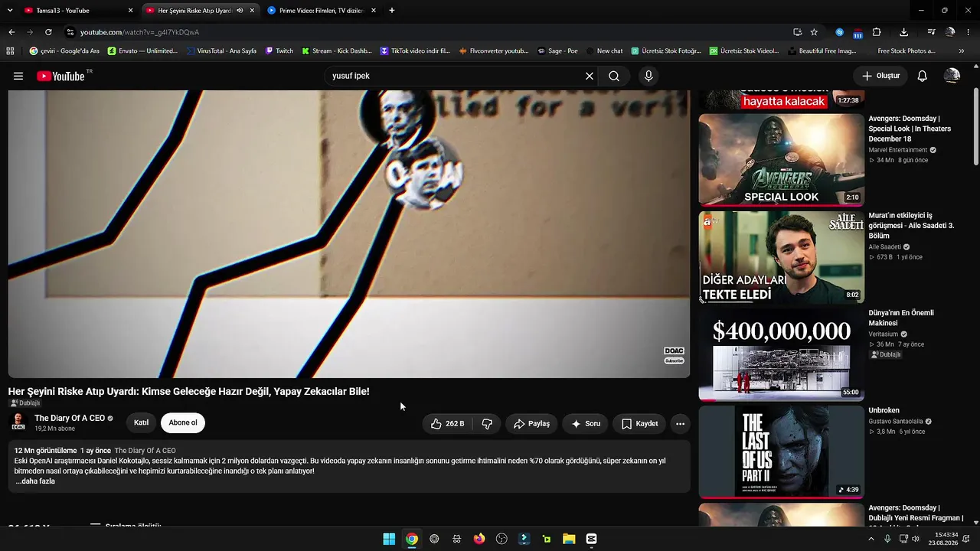Open the Soru ask button
The height and width of the screenshot is (551, 980).
586,423
